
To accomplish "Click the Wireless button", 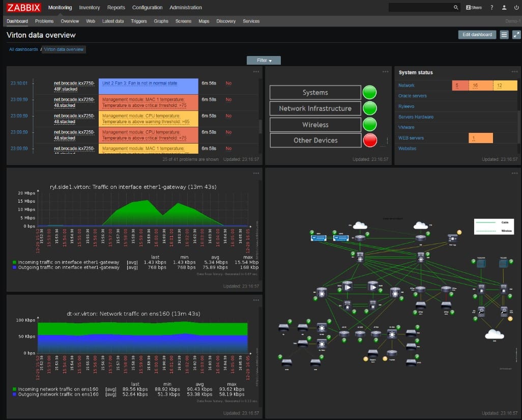I will click(315, 125).
